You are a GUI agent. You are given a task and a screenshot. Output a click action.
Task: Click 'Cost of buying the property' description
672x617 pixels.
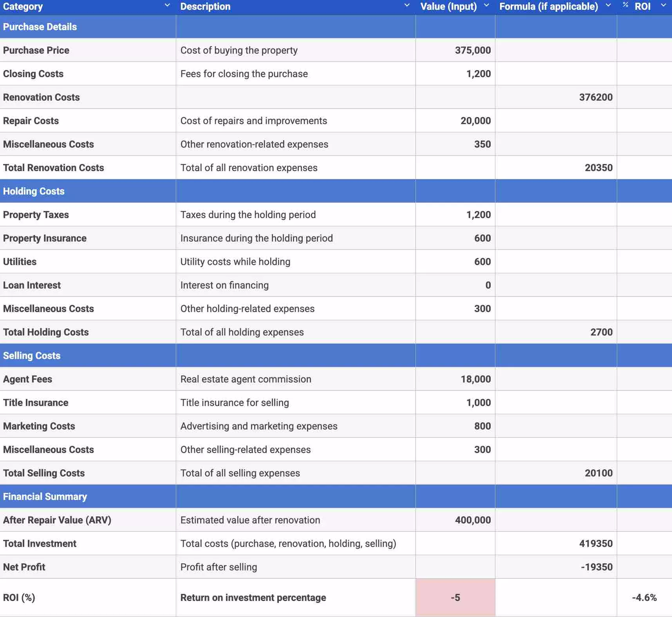tap(239, 50)
